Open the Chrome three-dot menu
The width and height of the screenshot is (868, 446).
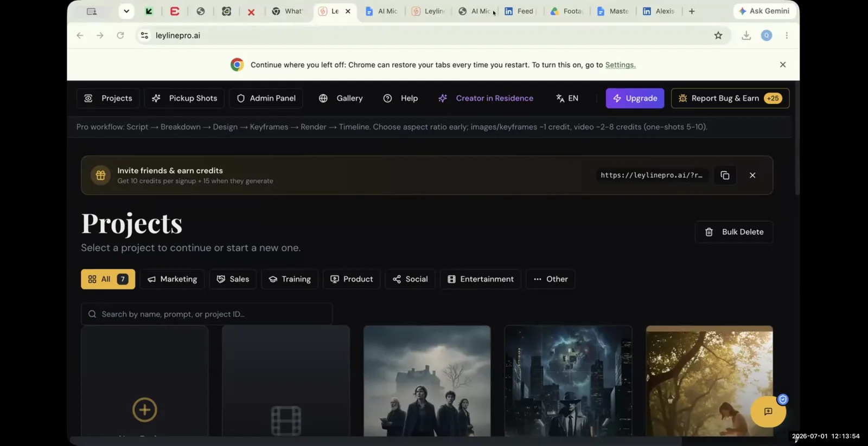point(787,35)
